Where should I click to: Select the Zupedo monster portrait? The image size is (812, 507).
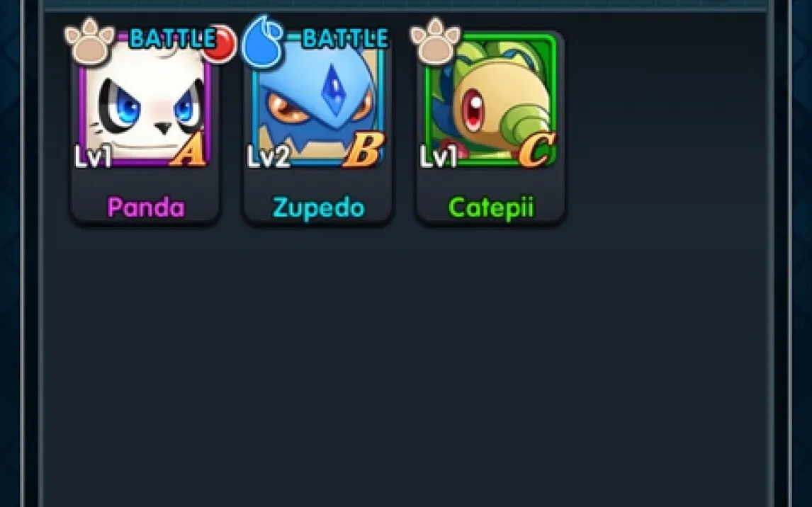[x=318, y=99]
